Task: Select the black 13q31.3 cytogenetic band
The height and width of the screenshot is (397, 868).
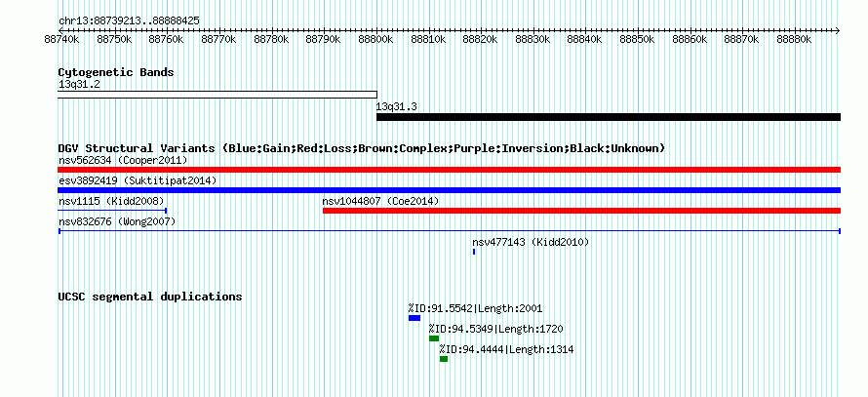Action: coord(609,117)
